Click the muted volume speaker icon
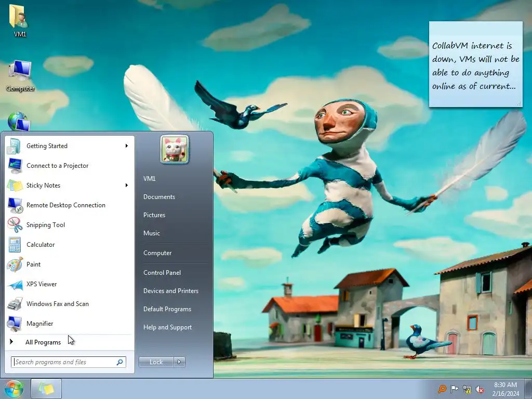The height and width of the screenshot is (399, 532). tap(480, 389)
